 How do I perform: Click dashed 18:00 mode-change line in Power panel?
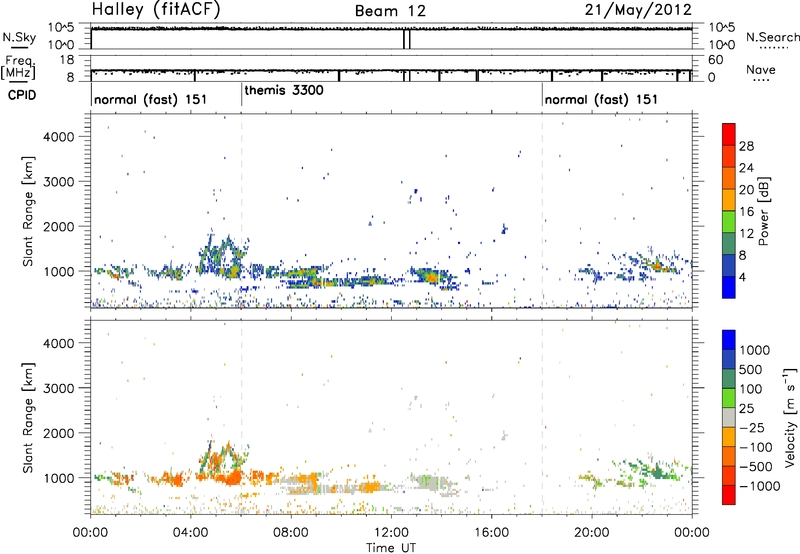coord(542,211)
